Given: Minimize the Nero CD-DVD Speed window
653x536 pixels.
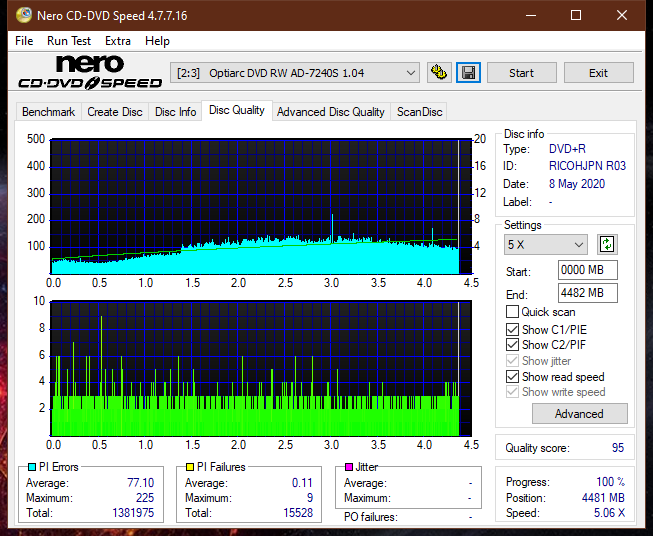Looking at the screenshot, I should (531, 15).
